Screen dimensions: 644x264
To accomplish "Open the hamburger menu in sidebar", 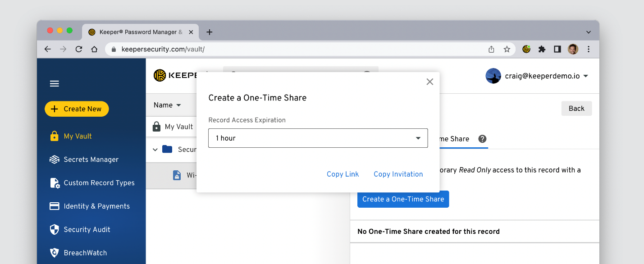I will (x=55, y=84).
